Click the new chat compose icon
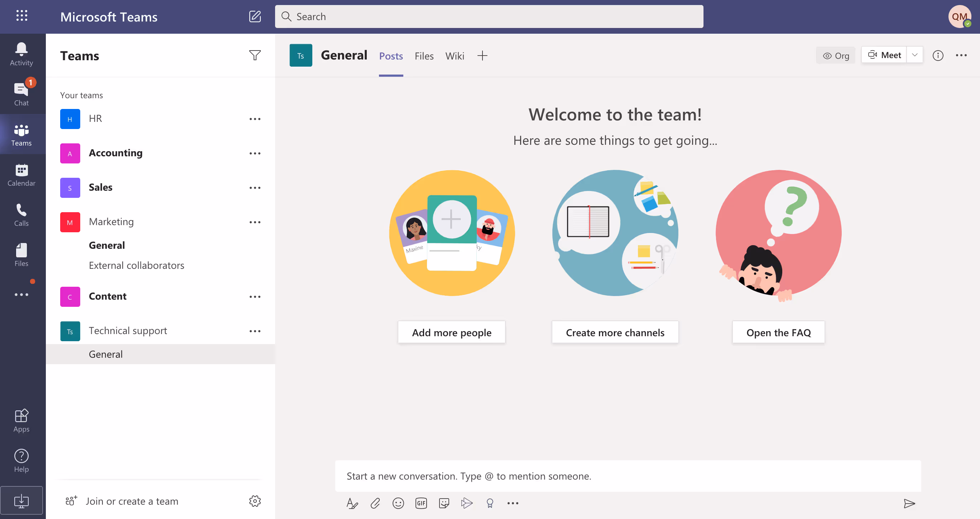 pyautogui.click(x=255, y=16)
